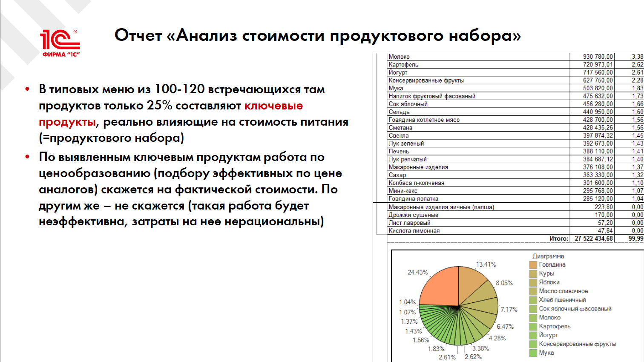Click the 'Напиток фруктовый фасованый' row
644x362 pixels.
pos(432,96)
